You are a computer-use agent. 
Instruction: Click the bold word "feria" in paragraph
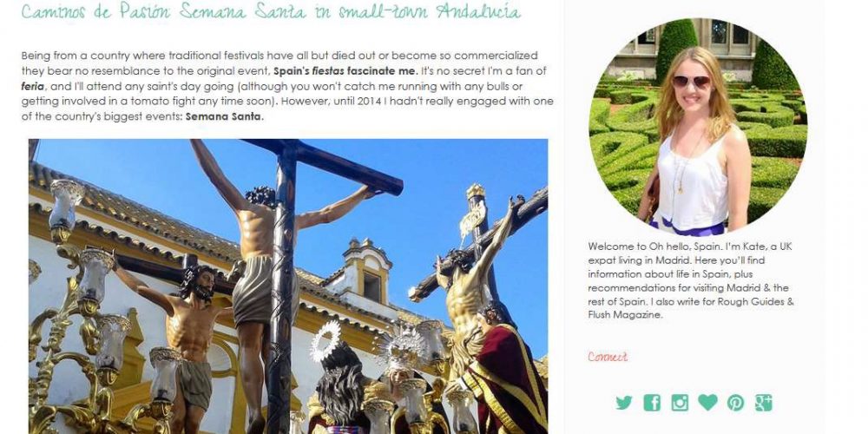(x=33, y=86)
